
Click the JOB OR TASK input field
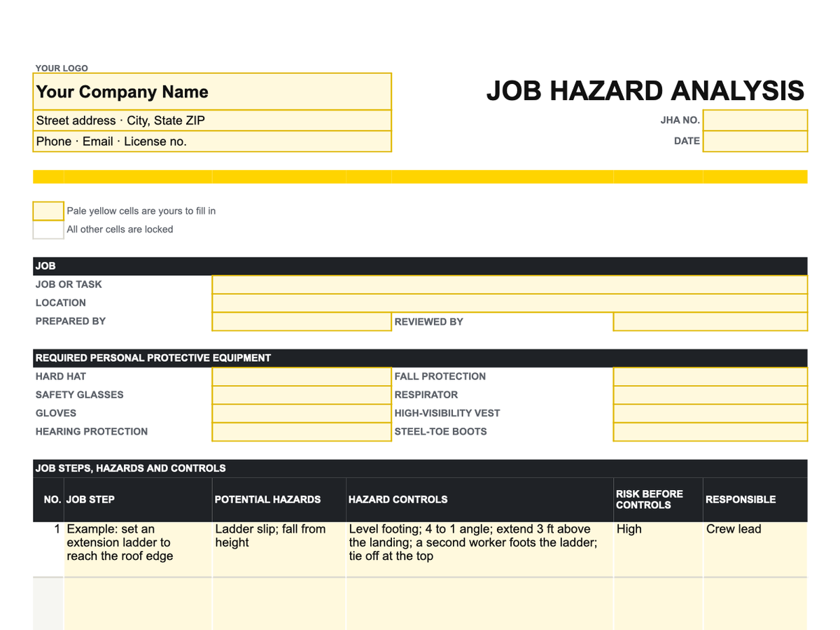[510, 284]
